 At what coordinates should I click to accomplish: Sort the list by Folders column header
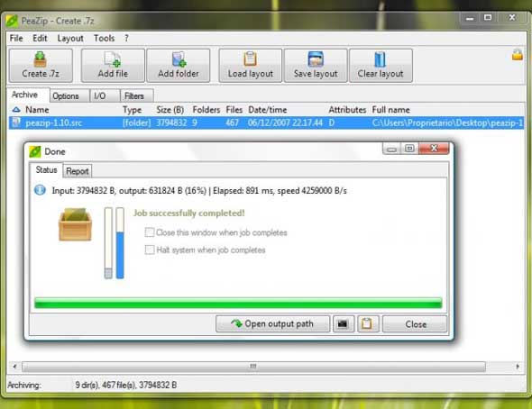pyautogui.click(x=206, y=110)
